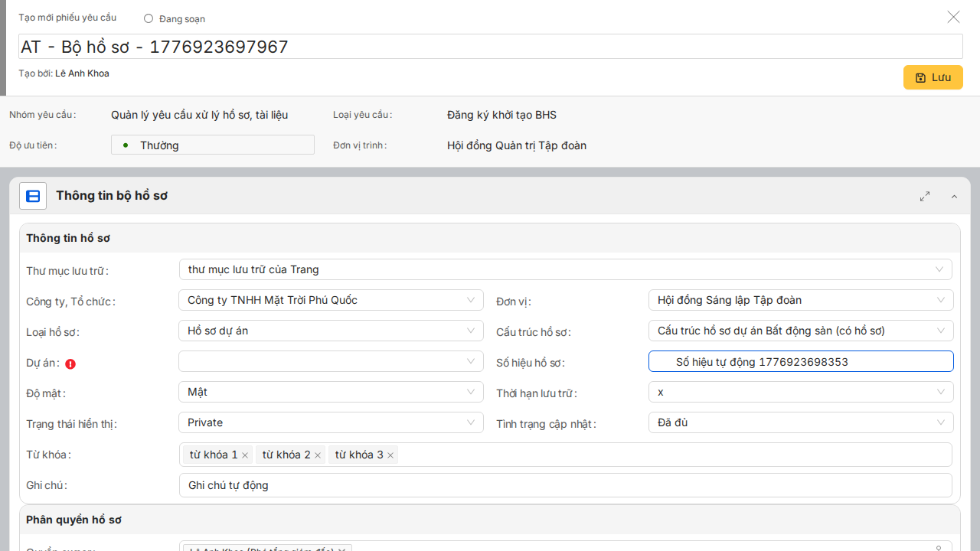Image resolution: width=980 pixels, height=551 pixels.
Task: Collapse the Thông tin bộ hồ sơ section
Action: (954, 197)
